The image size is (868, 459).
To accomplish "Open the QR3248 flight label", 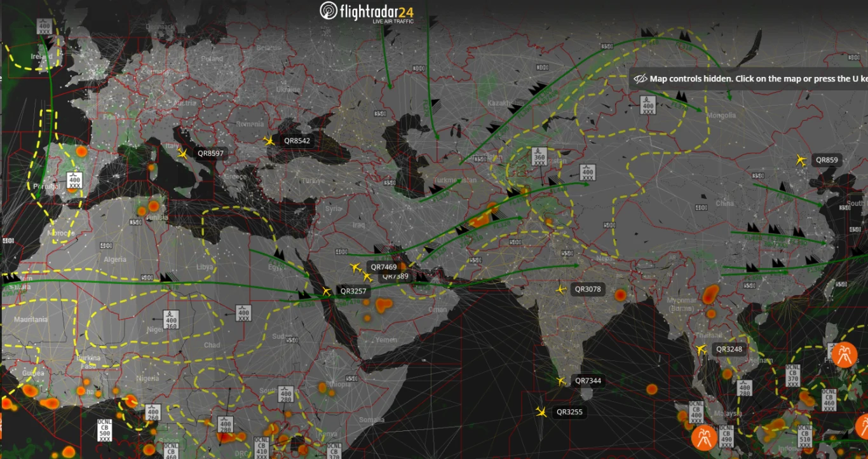I will (x=729, y=349).
